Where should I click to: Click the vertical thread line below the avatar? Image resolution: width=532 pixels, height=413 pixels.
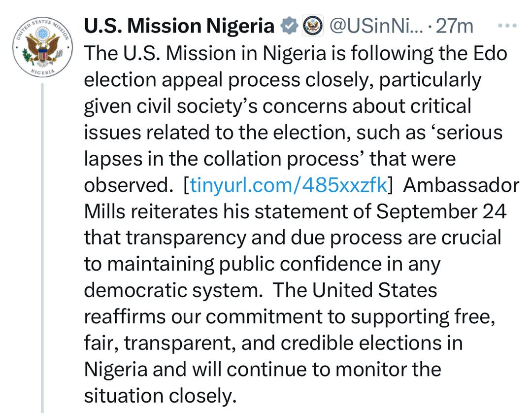point(42,246)
